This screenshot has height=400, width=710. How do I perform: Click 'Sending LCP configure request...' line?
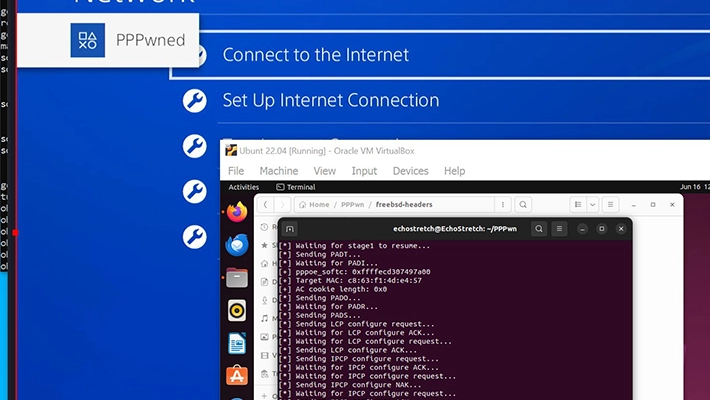(x=356, y=324)
